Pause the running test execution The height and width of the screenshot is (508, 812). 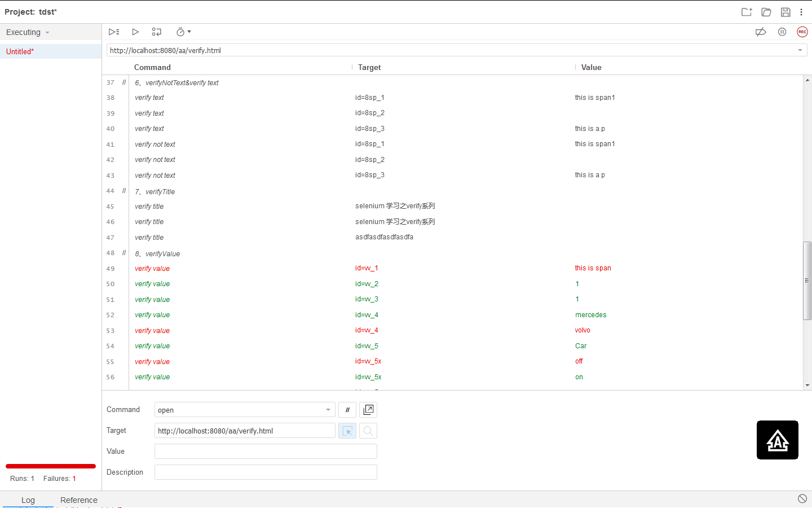(x=782, y=32)
